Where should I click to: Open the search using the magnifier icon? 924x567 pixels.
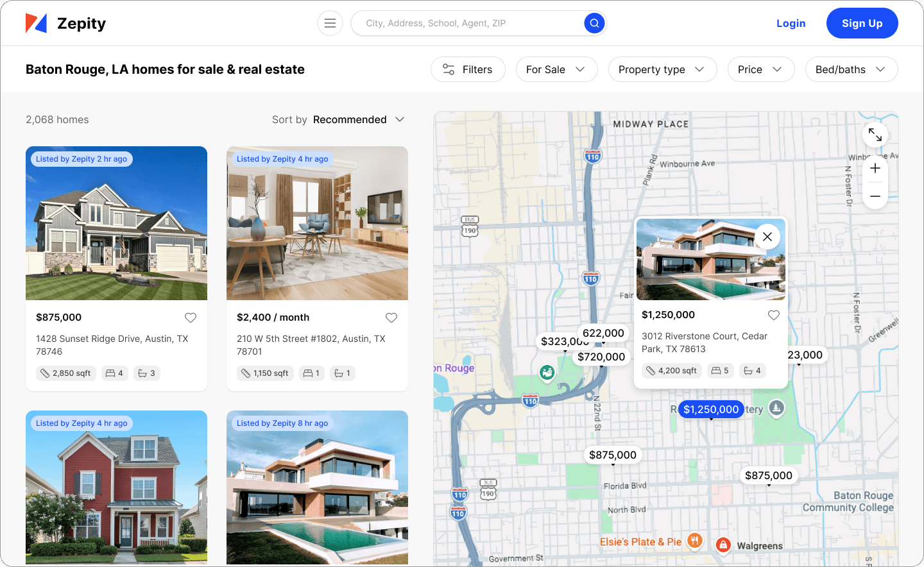(x=594, y=22)
